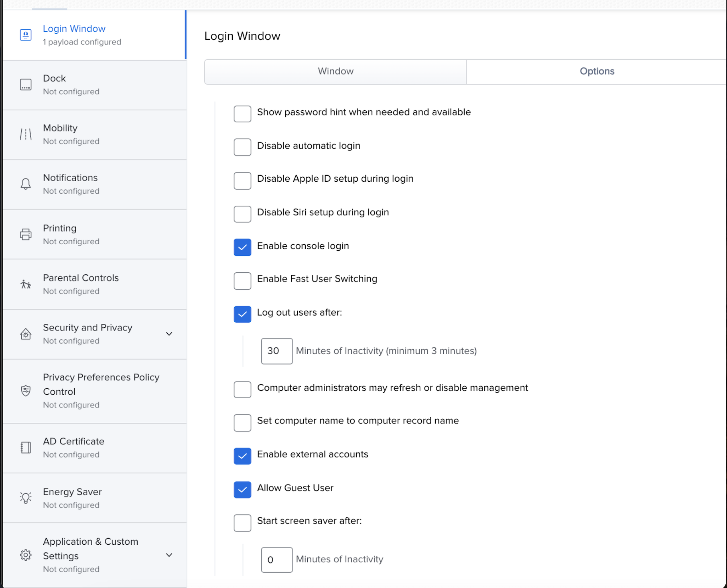Viewport: 727px width, 588px height.
Task: Click the Mobility road icon
Action: coord(26,134)
